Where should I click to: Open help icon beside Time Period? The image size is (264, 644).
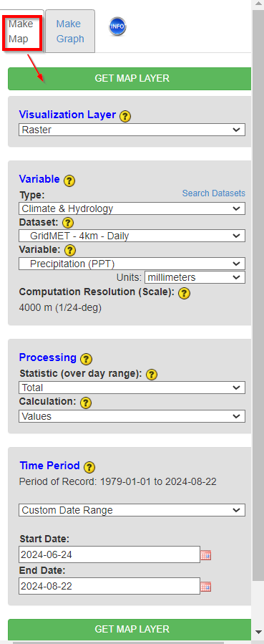click(89, 467)
